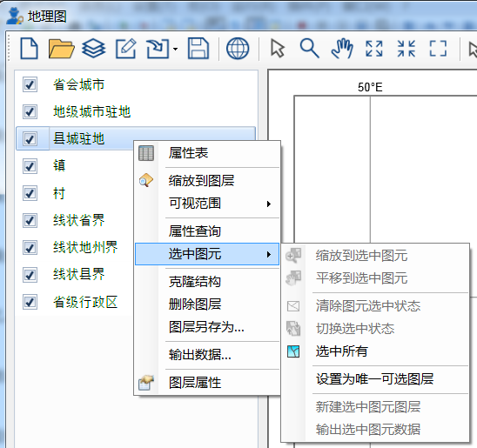Select the 省会城市 layer name

(79, 84)
